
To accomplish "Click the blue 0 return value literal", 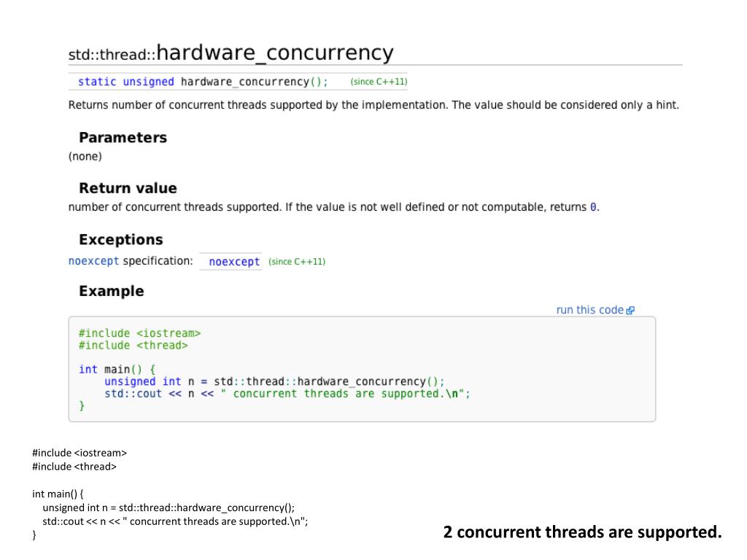I will tap(593, 207).
